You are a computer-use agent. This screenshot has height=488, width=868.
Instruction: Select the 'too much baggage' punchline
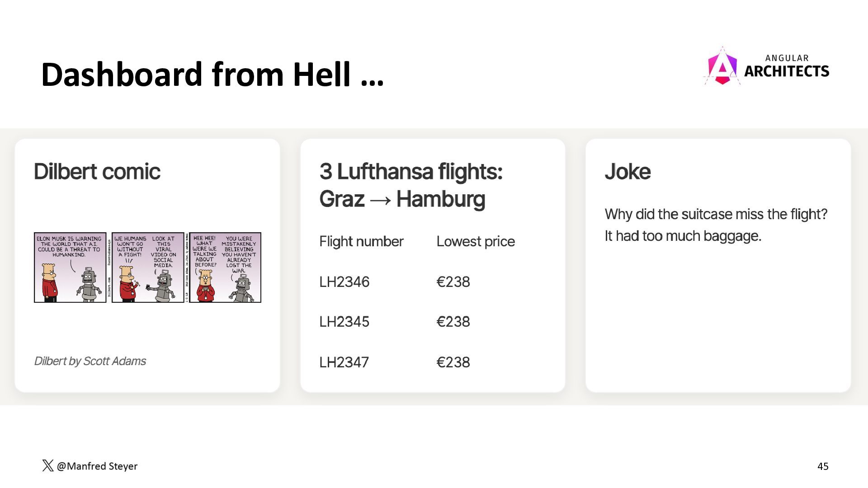pyautogui.click(x=683, y=236)
